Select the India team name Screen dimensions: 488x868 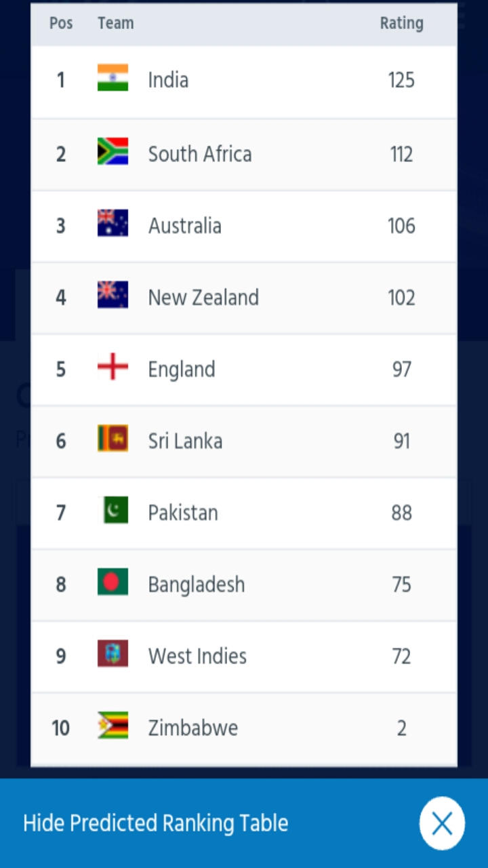coord(168,80)
